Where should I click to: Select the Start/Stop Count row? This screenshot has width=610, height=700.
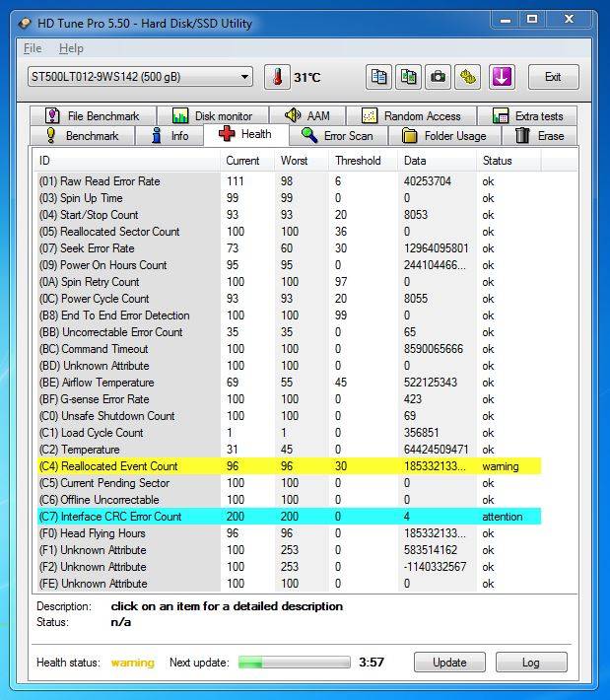pyautogui.click(x=289, y=215)
